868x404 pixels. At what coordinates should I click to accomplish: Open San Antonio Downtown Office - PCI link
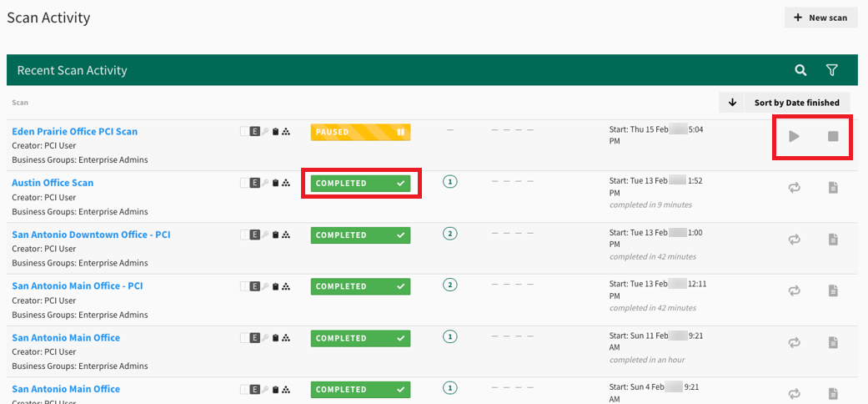91,235
